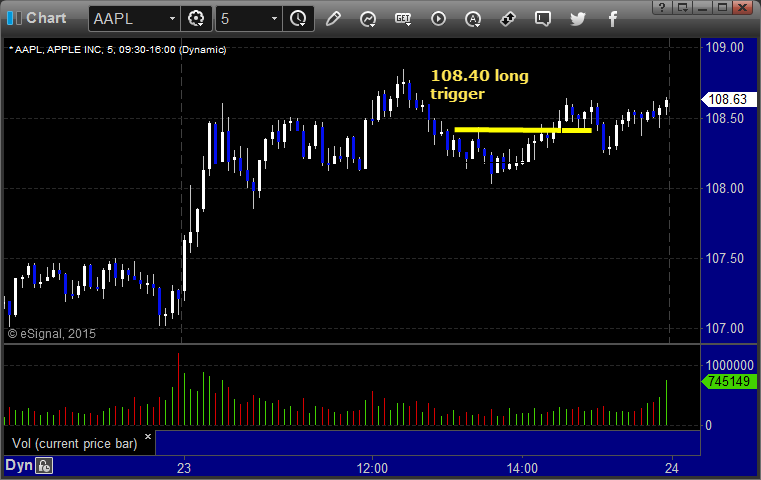Click the circular play replay icon

click(438, 19)
